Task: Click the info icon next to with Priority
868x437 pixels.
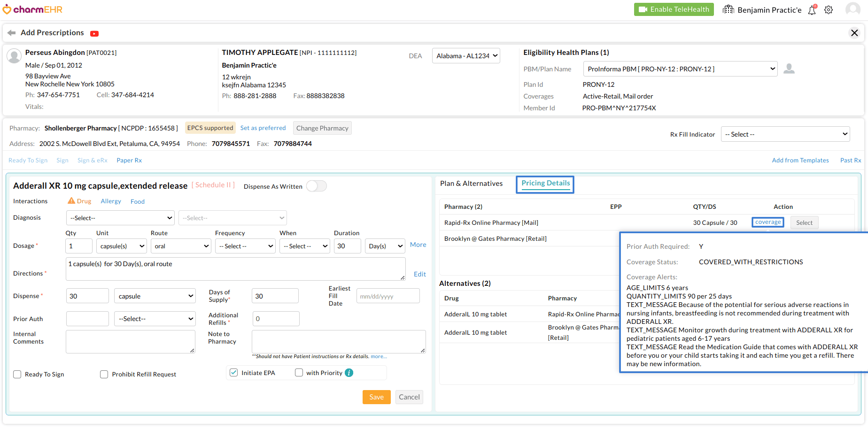Action: tap(349, 373)
